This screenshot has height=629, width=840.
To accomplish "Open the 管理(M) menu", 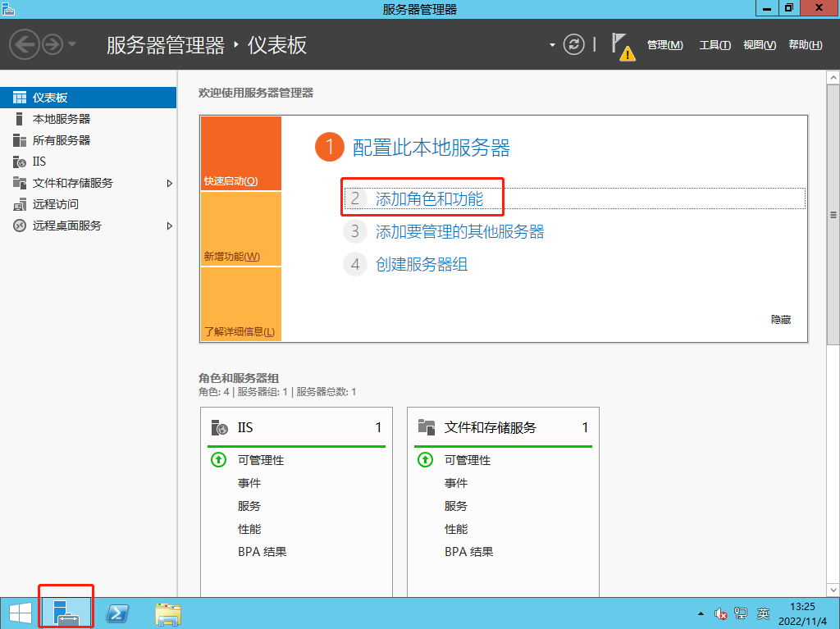I will point(665,45).
